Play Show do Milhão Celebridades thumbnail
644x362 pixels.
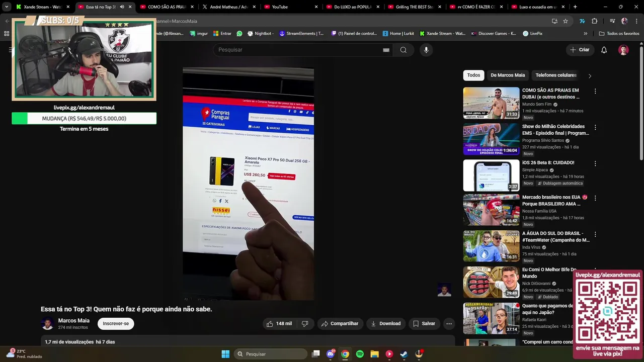pos(491,139)
